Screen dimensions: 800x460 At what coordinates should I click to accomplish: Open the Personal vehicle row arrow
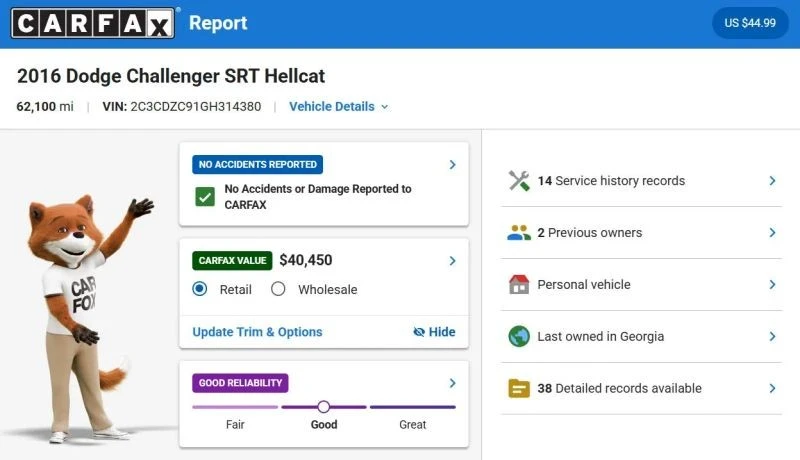click(772, 285)
